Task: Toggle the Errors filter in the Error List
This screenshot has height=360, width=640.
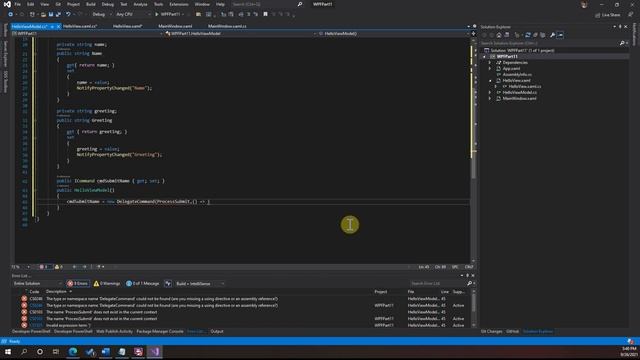Action: (x=78, y=283)
